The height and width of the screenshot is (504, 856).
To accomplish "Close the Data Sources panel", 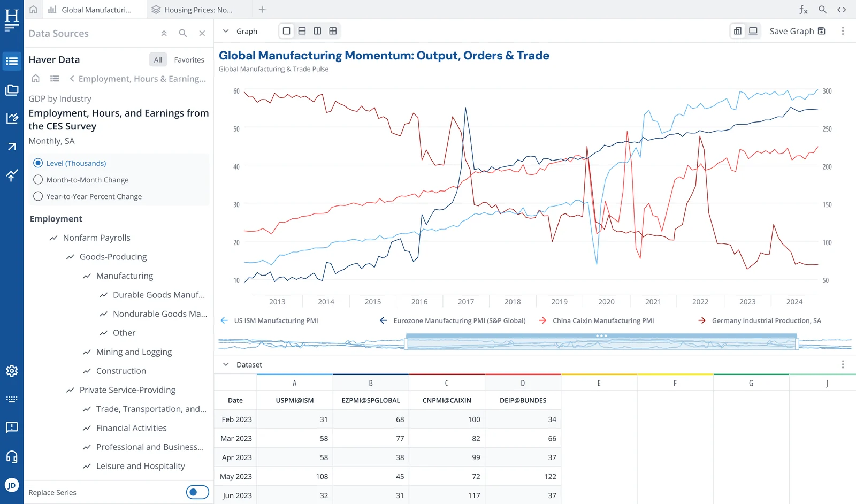I will (202, 33).
